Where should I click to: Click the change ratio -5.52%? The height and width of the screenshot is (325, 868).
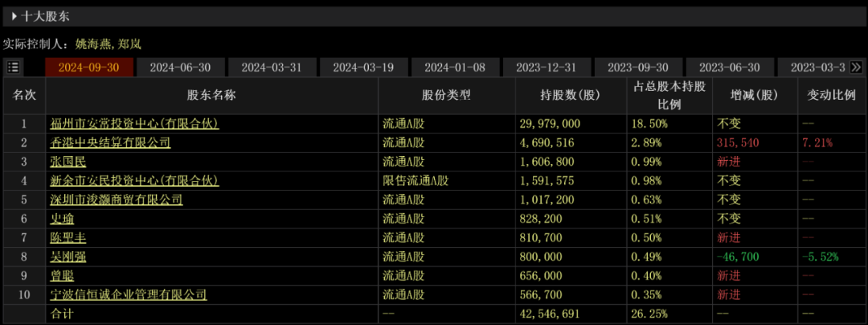(819, 257)
